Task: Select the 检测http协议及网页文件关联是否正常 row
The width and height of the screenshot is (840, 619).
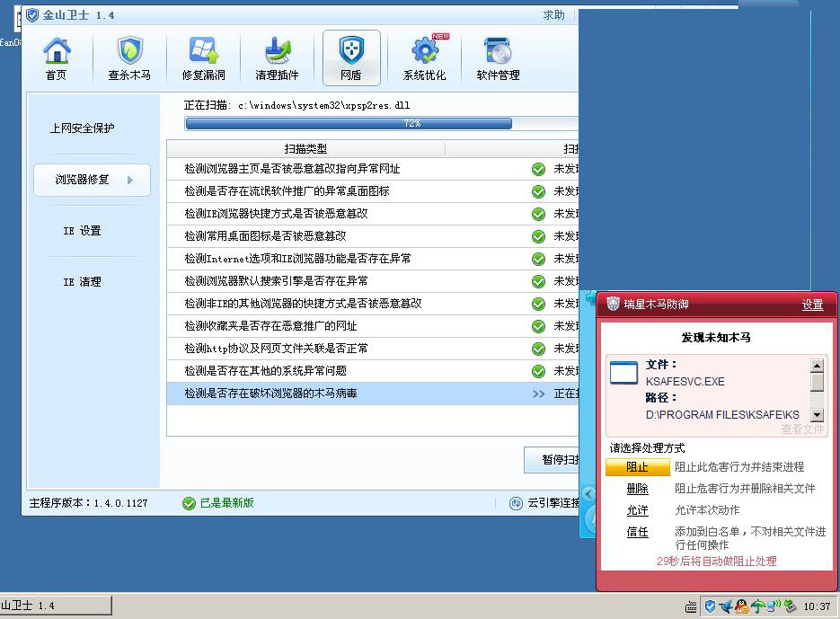Action: pos(373,349)
